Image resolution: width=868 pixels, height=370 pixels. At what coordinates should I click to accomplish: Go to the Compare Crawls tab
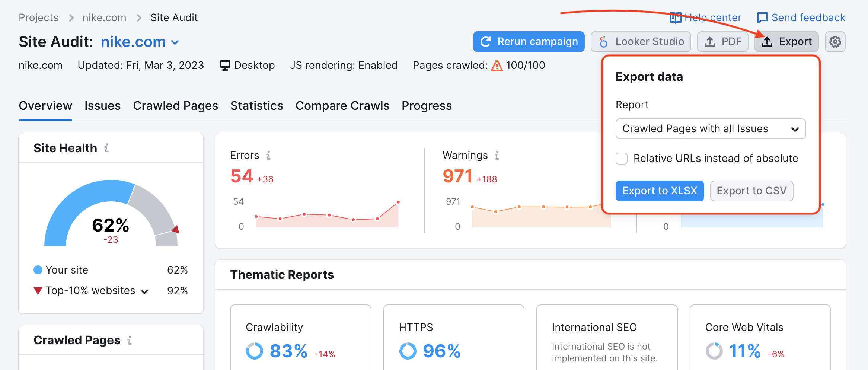point(342,106)
